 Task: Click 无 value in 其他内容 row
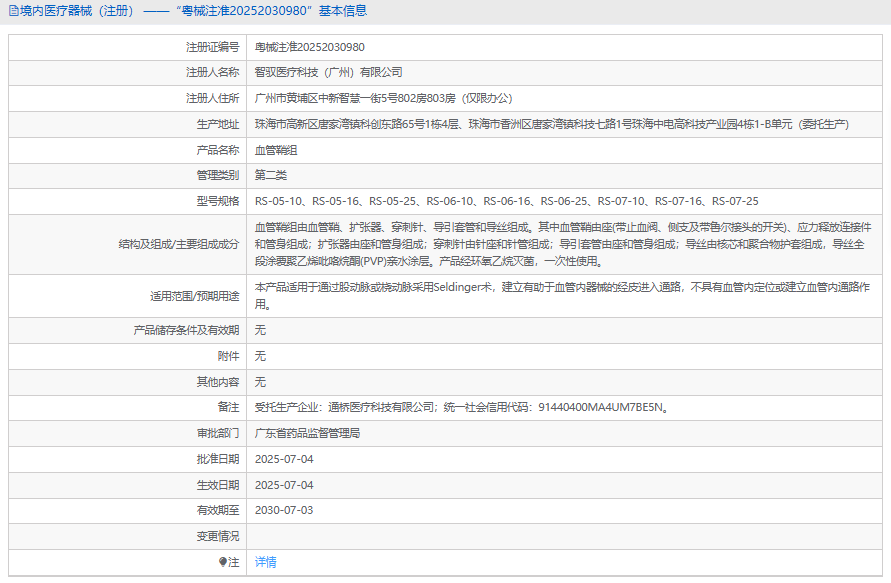(260, 382)
